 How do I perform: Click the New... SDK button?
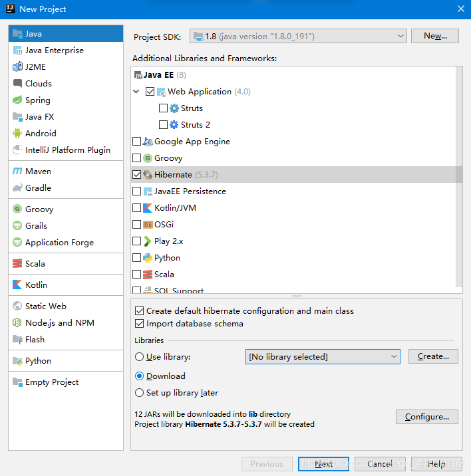click(x=435, y=36)
